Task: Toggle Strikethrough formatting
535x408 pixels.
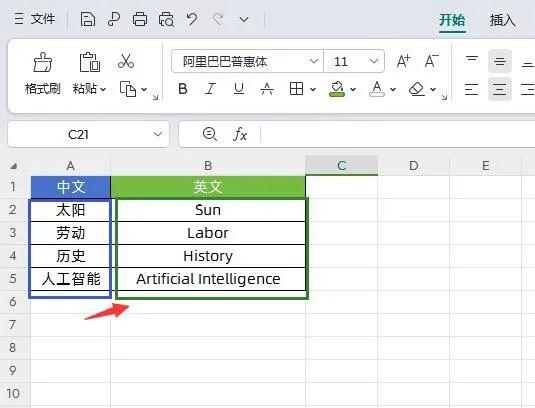Action: [267, 89]
